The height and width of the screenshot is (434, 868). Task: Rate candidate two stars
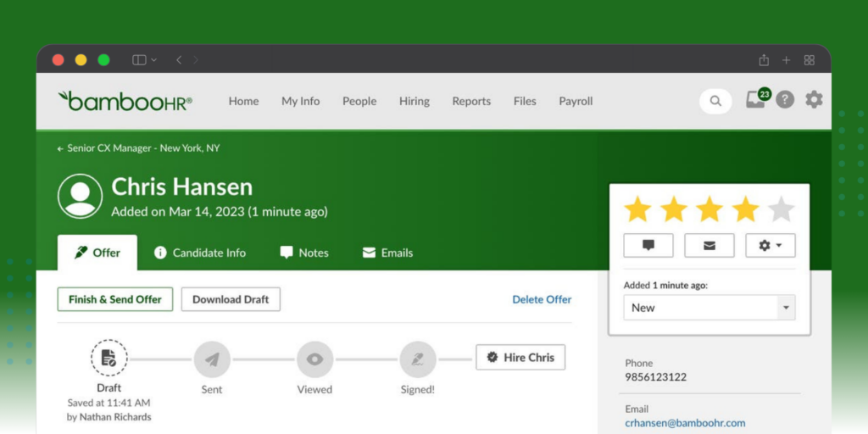click(674, 209)
